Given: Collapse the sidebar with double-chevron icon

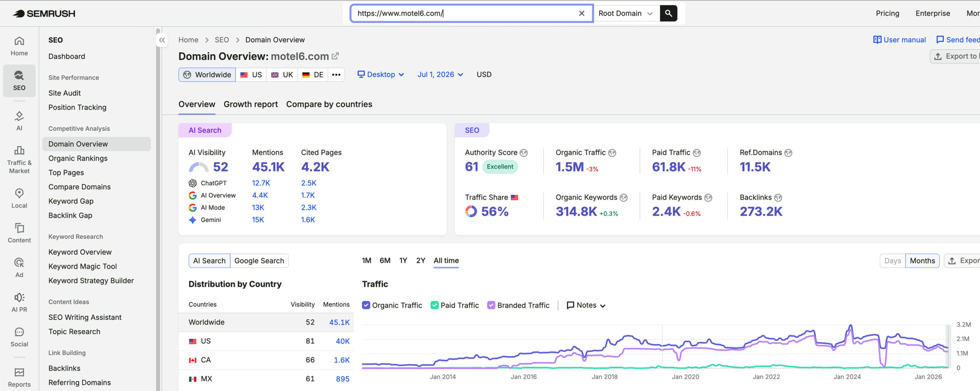Looking at the screenshot, I should click(x=162, y=40).
